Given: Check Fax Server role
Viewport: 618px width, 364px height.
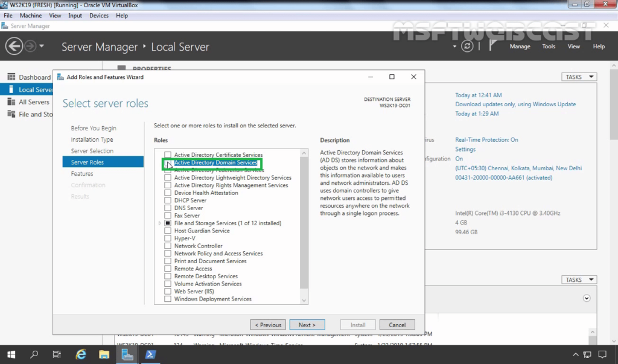Looking at the screenshot, I should (168, 216).
